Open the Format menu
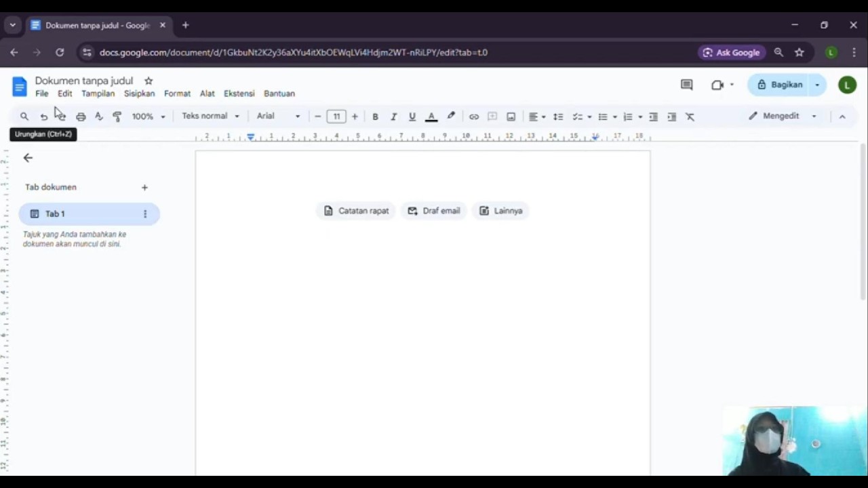Screen dimensions: 868x488 (177, 94)
